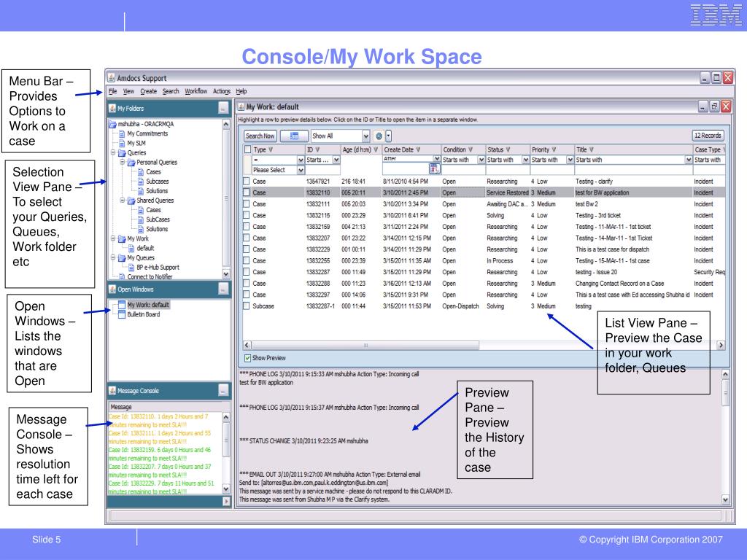Viewport: 747px width, 560px height.
Task: Open the File menu
Action: coord(113,91)
